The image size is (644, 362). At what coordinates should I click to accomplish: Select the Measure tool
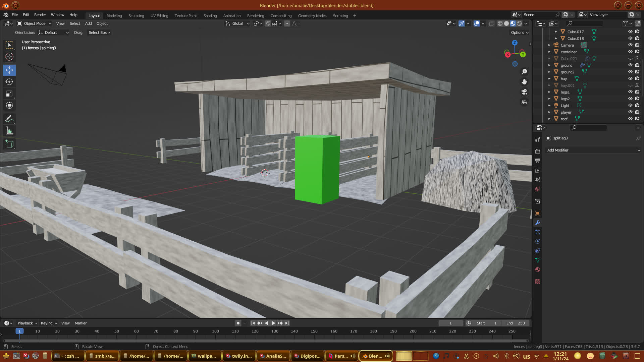(x=9, y=131)
